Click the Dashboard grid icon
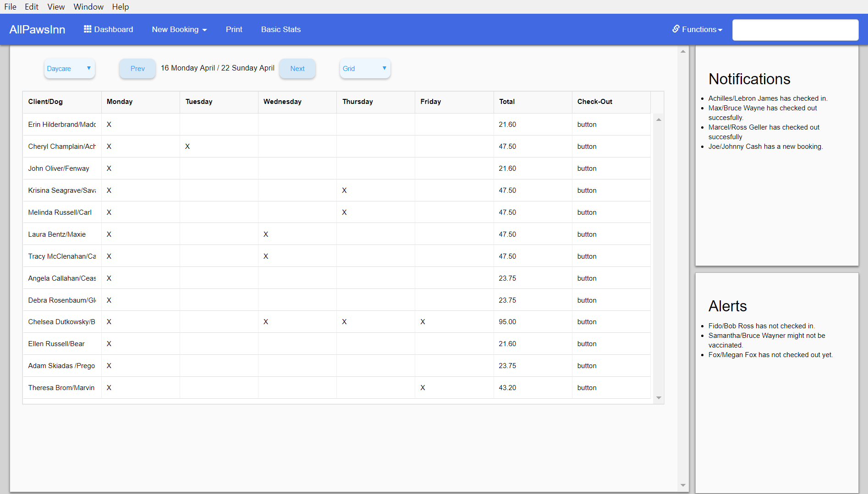Image resolution: width=868 pixels, height=494 pixels. (x=87, y=29)
